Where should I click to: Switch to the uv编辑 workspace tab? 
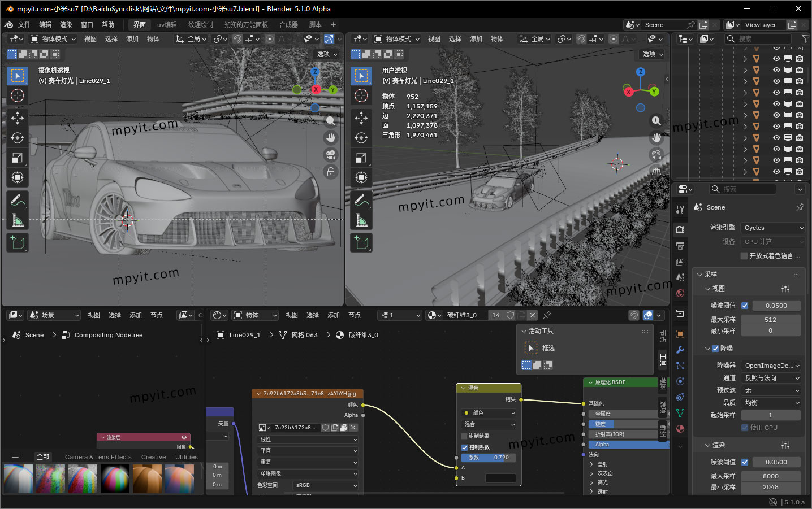click(x=167, y=25)
